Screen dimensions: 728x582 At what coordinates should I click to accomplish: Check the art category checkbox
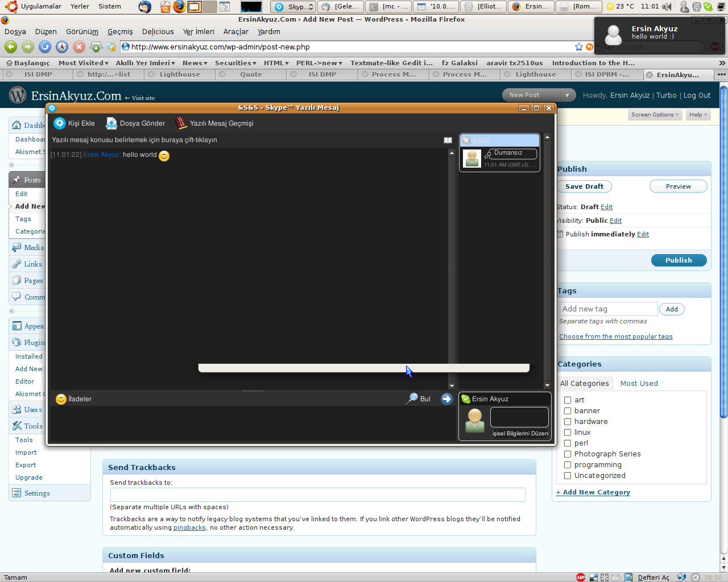click(568, 400)
